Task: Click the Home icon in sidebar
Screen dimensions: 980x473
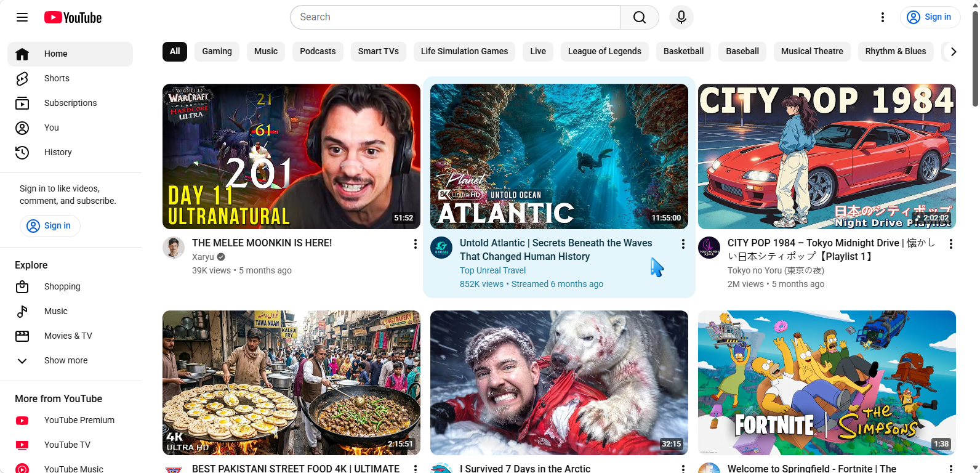Action: click(x=22, y=54)
